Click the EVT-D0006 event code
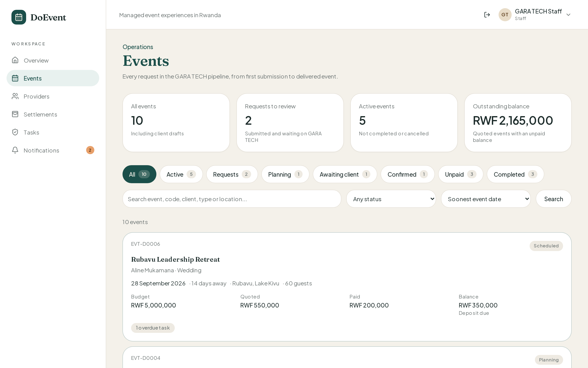This screenshot has height=368, width=588. tap(146, 244)
